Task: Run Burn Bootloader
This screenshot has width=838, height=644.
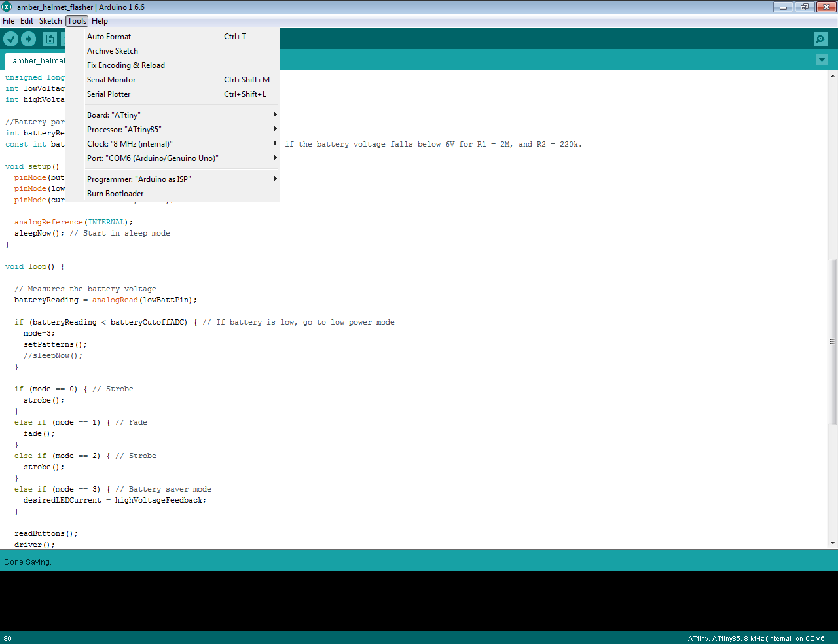Action: [114, 193]
